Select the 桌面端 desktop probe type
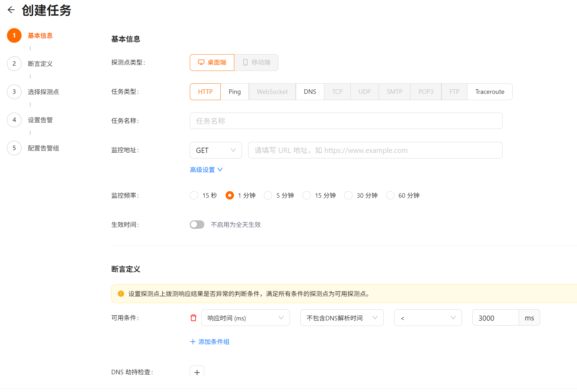This screenshot has width=577, height=392. 212,63
